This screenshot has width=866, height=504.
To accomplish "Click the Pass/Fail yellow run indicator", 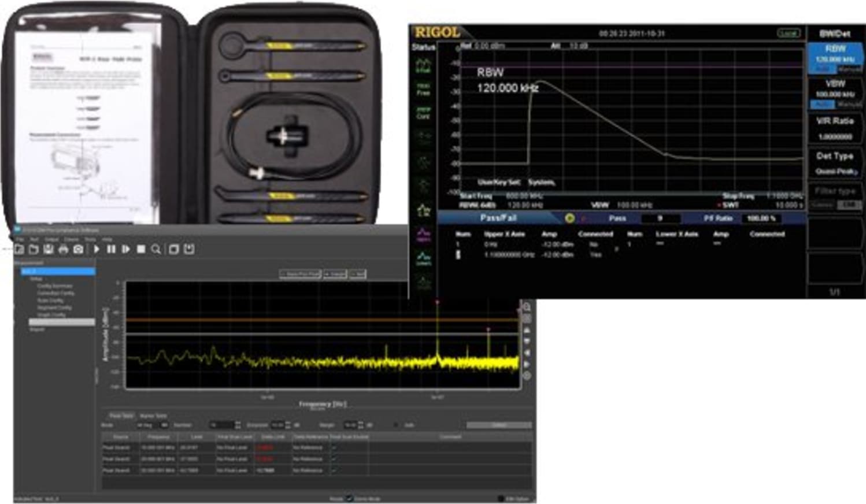I will [x=569, y=218].
